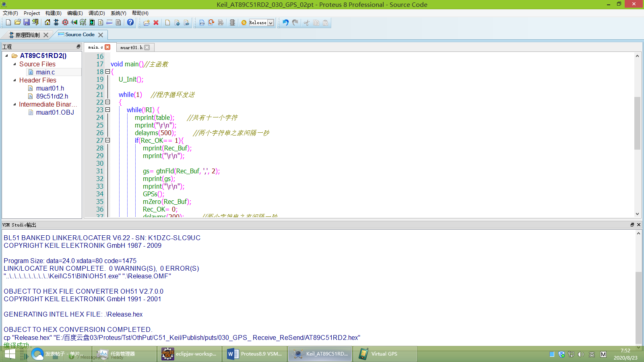Open Proteus8.9 VSM Word document in taskbar
This screenshot has height=362, width=644.
tap(254, 354)
